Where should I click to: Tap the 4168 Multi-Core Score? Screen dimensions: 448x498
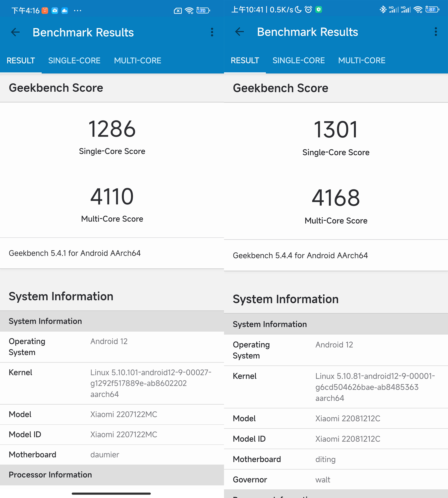336,198
